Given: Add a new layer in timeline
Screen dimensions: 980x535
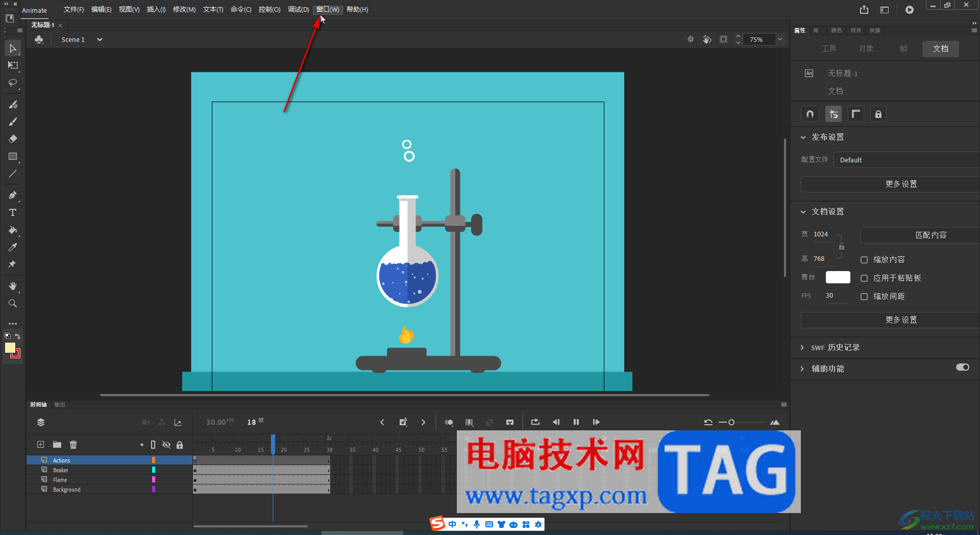Looking at the screenshot, I should [41, 445].
